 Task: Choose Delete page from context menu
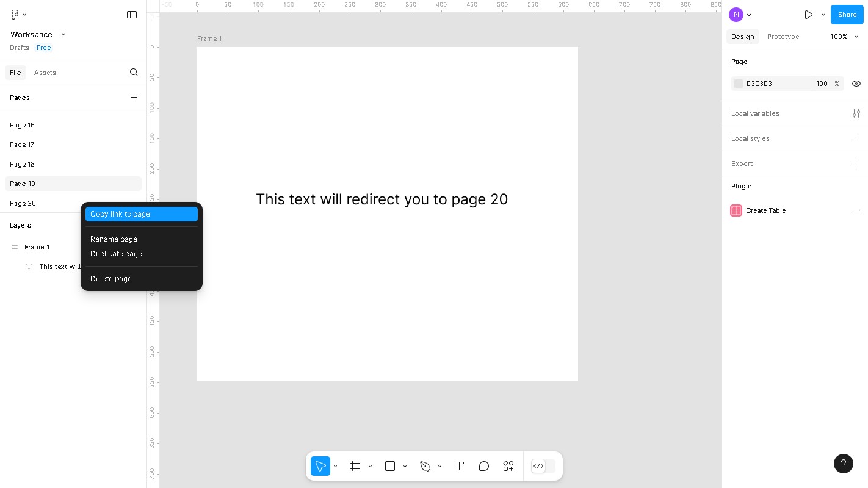click(x=142, y=279)
